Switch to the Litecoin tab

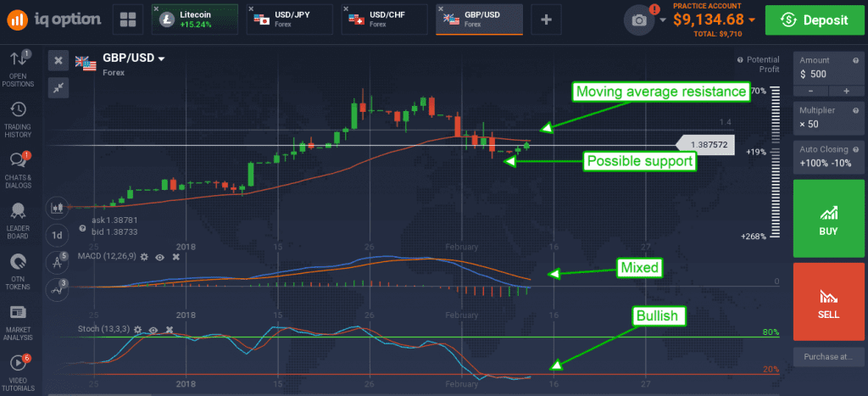pyautogui.click(x=195, y=20)
